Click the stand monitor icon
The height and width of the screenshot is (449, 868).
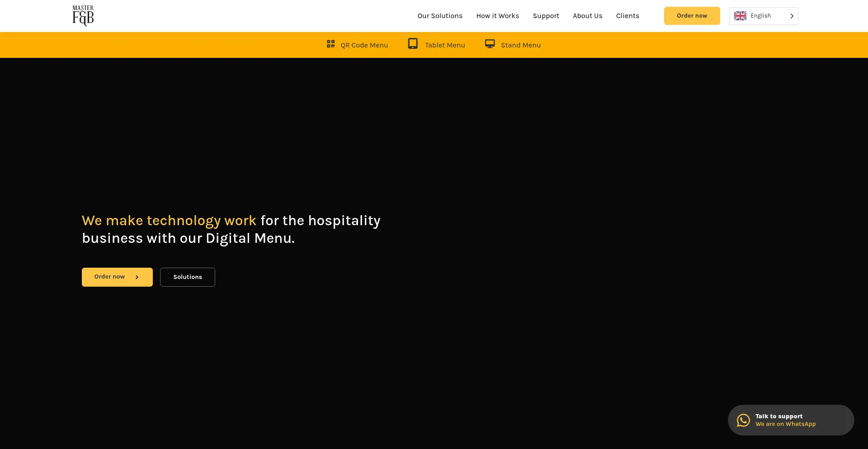(490, 44)
